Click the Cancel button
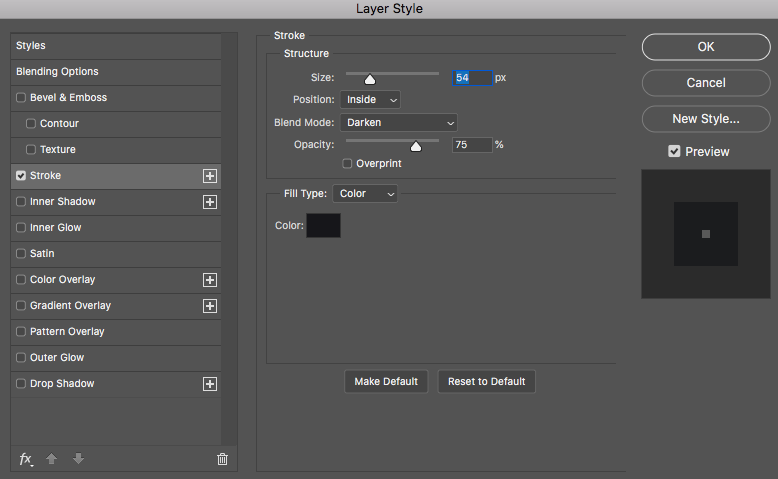778x479 pixels. (x=706, y=83)
